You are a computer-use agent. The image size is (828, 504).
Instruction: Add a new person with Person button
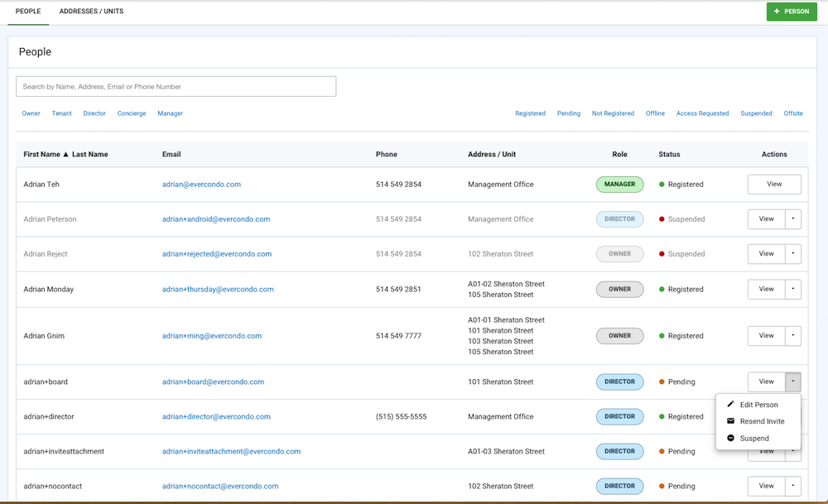[x=792, y=11]
